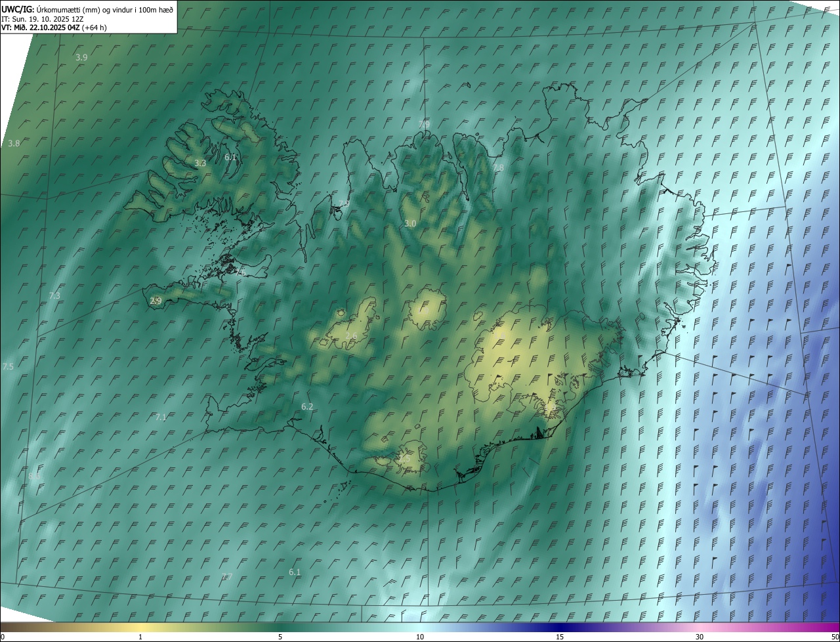Click the 2.6 value label on the map
The image size is (840, 642).
tap(351, 336)
